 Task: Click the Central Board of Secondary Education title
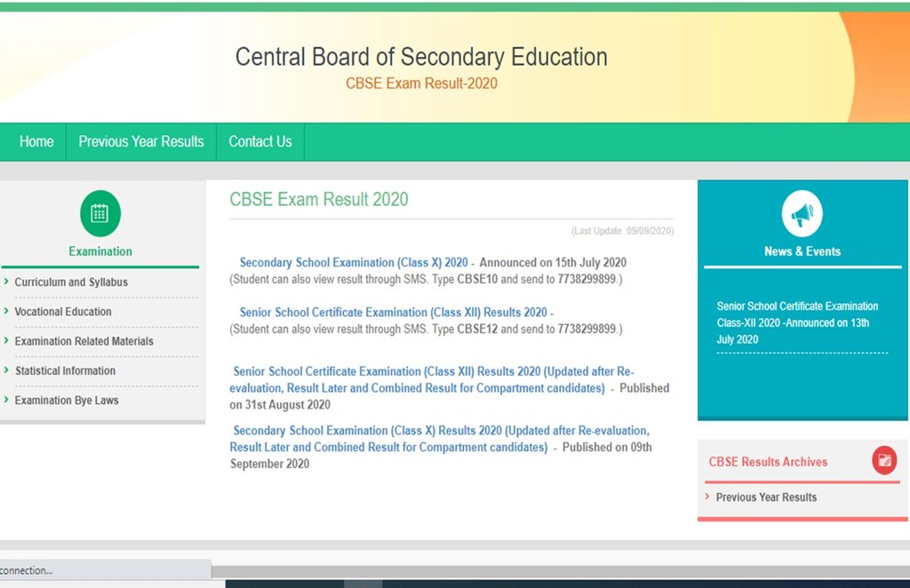421,57
